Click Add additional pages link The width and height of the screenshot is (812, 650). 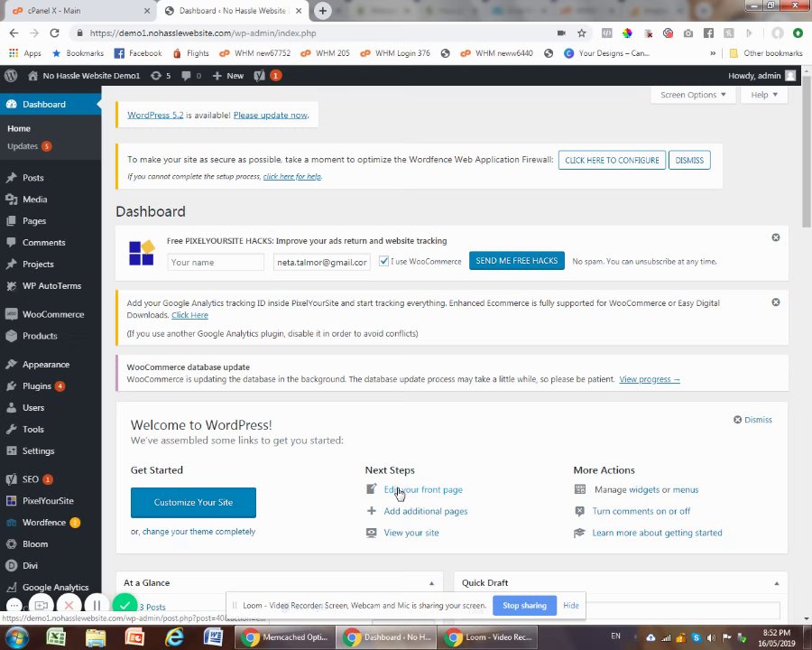pyautogui.click(x=426, y=511)
